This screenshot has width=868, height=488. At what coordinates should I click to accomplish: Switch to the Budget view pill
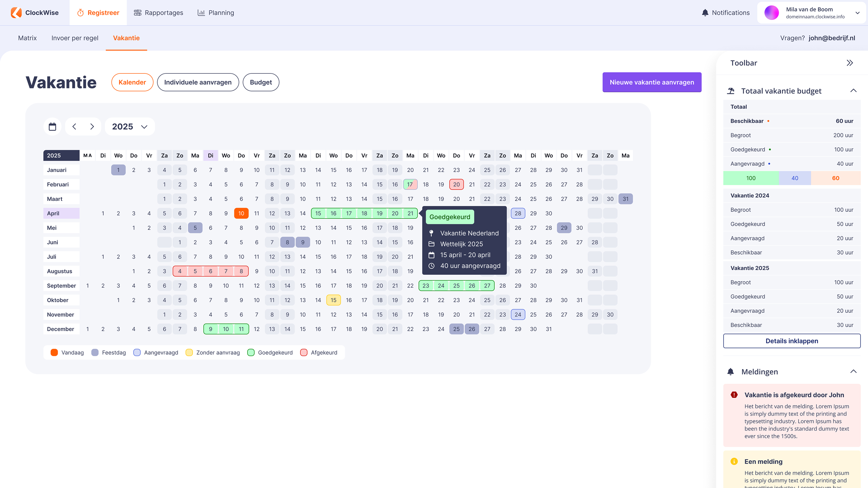(261, 82)
